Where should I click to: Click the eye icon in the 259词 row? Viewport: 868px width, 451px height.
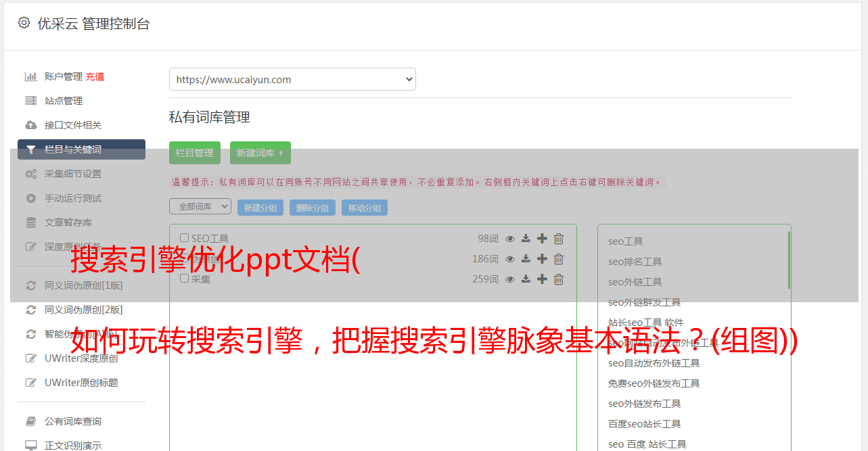[510, 279]
